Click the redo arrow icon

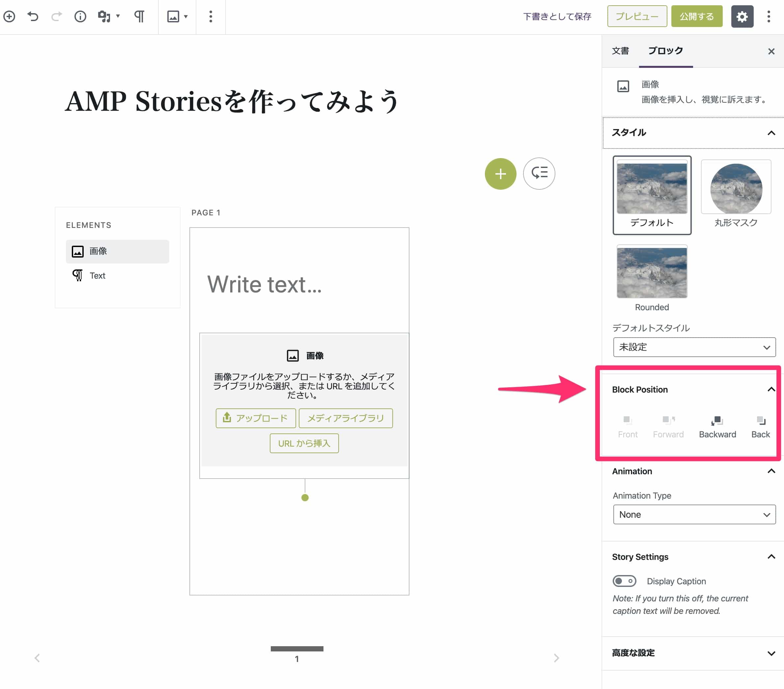56,16
